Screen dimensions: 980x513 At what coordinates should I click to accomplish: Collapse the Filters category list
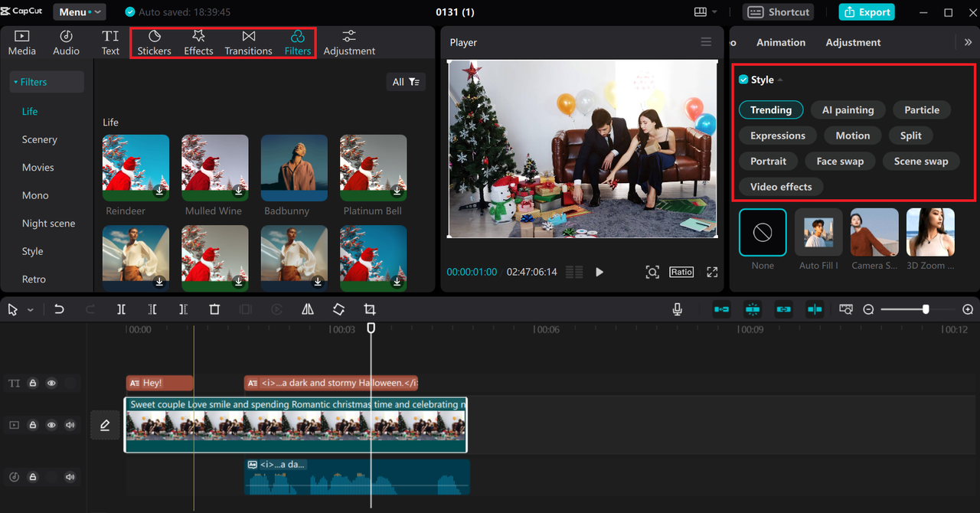(x=47, y=82)
